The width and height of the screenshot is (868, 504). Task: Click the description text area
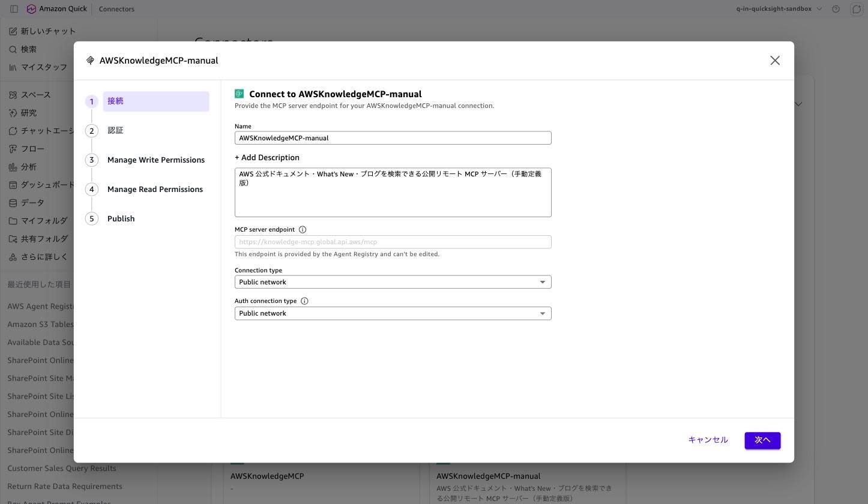(x=393, y=193)
